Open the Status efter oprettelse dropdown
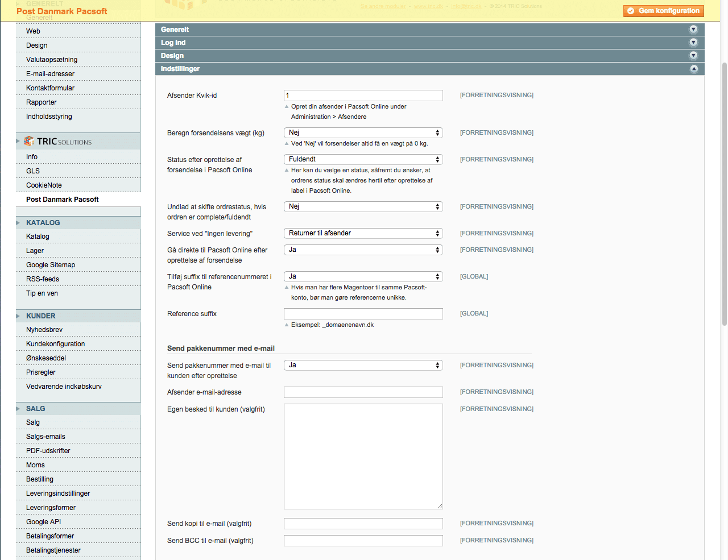 363,160
